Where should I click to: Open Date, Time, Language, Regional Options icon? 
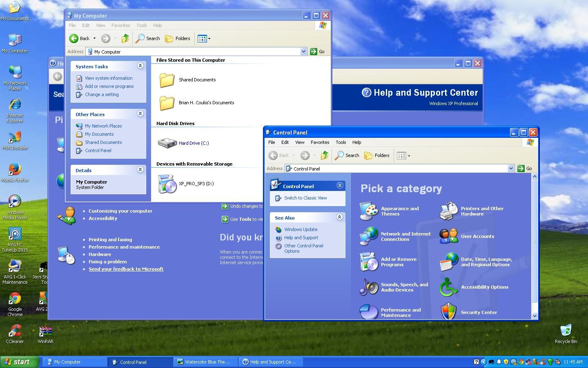click(449, 262)
